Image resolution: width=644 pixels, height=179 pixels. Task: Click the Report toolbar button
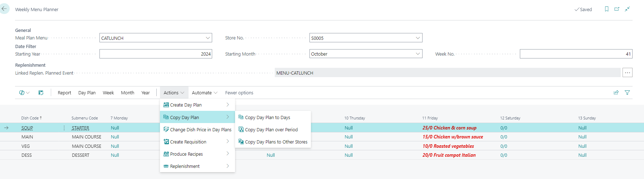(64, 93)
